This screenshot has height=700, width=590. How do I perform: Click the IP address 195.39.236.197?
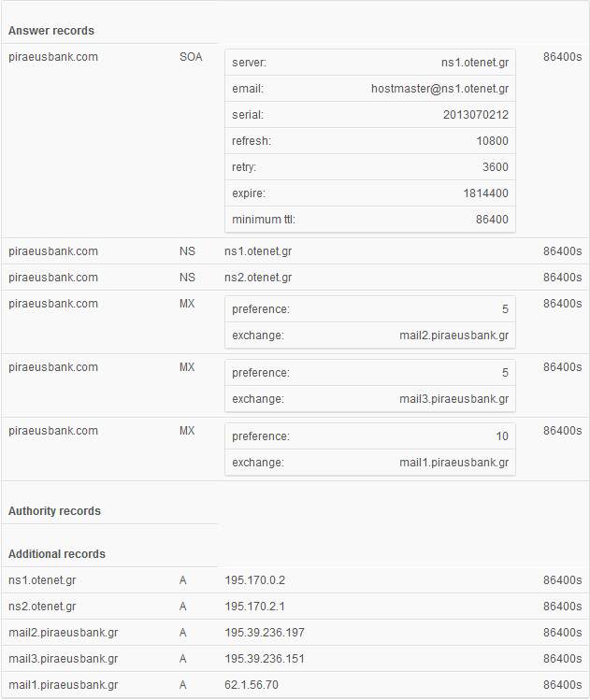(265, 633)
